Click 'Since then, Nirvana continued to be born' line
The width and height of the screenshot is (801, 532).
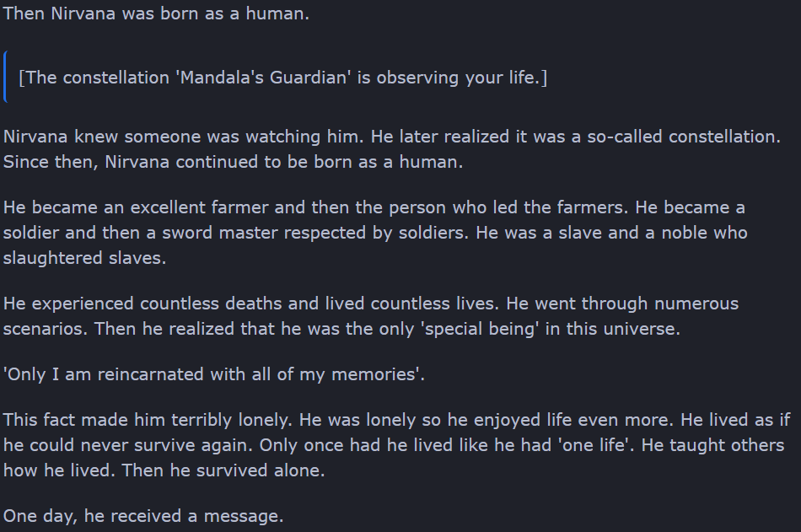(233, 162)
